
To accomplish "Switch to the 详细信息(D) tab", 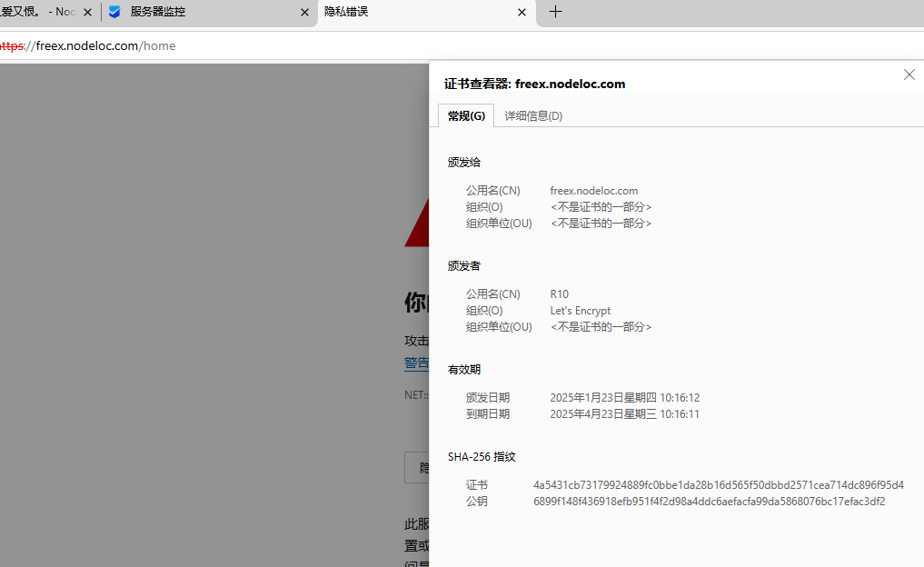I will pos(533,115).
